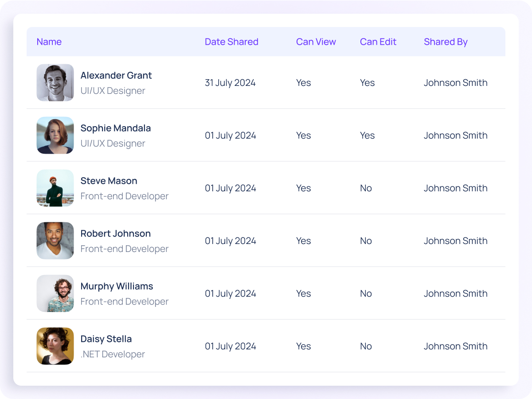Open Murphy Williams' avatar thumbnail
The image size is (532, 399).
coord(55,293)
